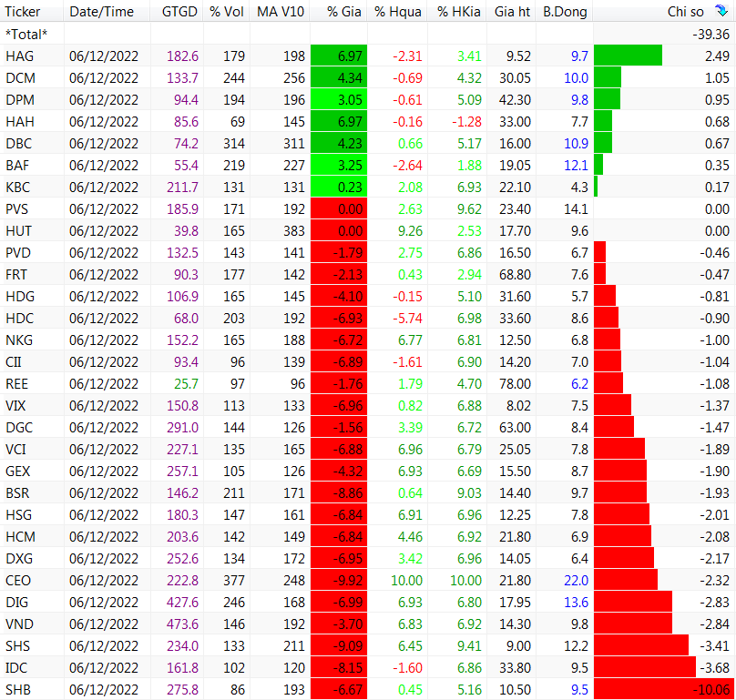Image resolution: width=736 pixels, height=700 pixels.
Task: Click KBC's % Gia cell 0.23
Action: 339,187
